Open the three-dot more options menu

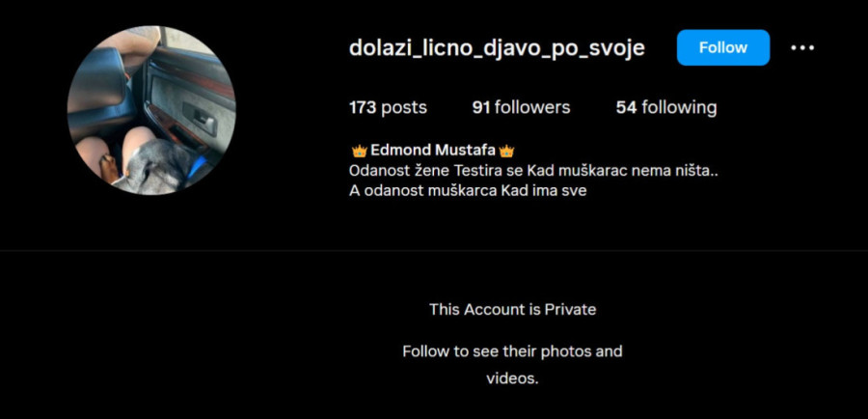[x=802, y=47]
